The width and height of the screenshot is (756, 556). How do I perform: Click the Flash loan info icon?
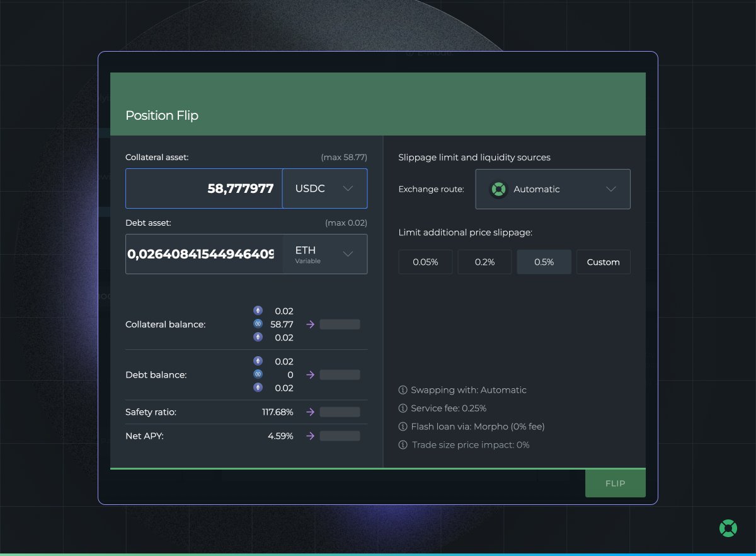[403, 427]
